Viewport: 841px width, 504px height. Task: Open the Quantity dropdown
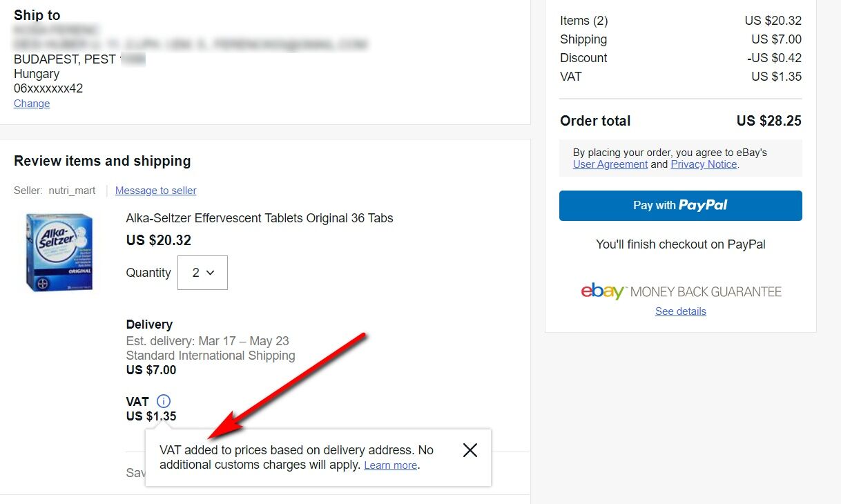[x=202, y=273]
